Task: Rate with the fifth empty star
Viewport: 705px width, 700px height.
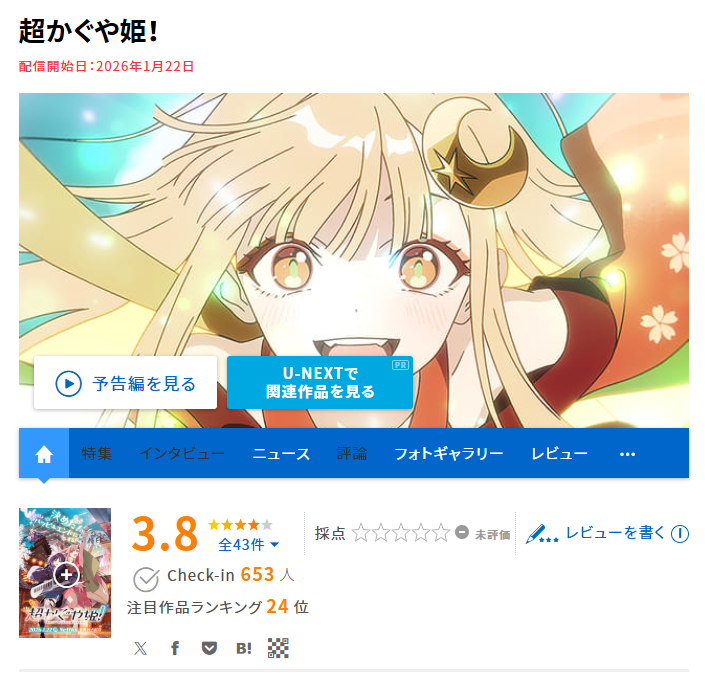Action: click(441, 532)
